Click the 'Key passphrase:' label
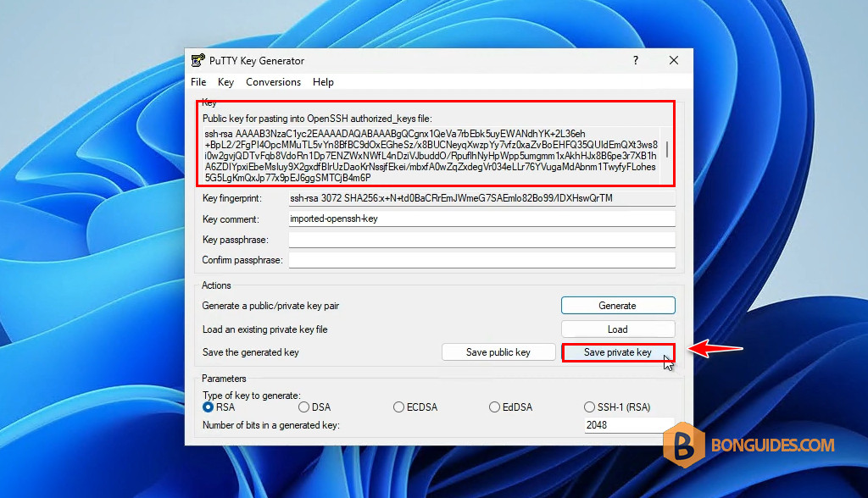The width and height of the screenshot is (868, 498). pyautogui.click(x=236, y=240)
